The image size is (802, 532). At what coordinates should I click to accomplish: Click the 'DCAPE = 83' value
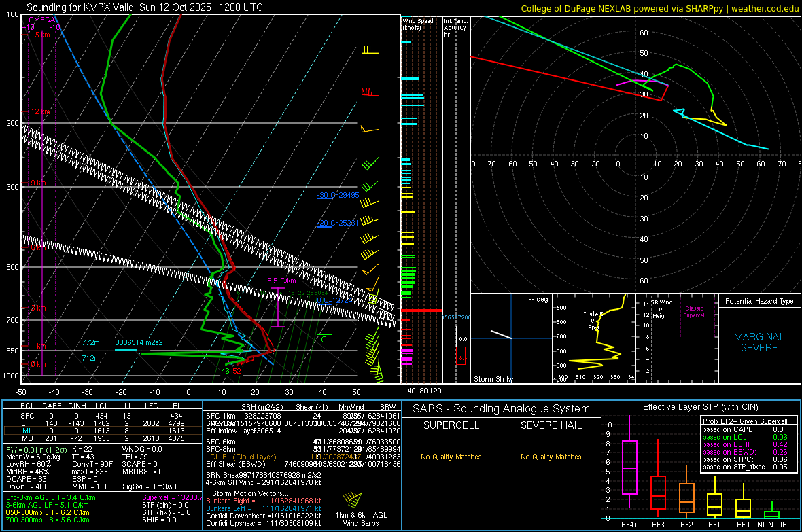(25, 479)
